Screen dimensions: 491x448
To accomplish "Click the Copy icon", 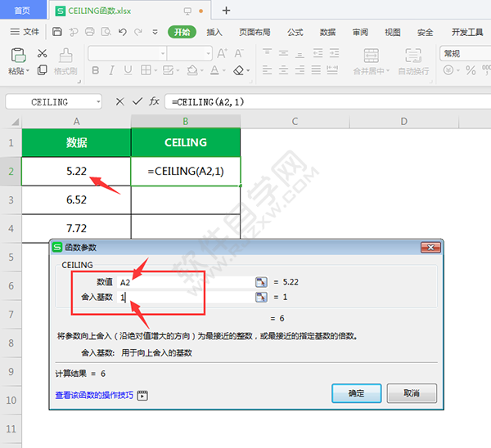I will click(42, 69).
